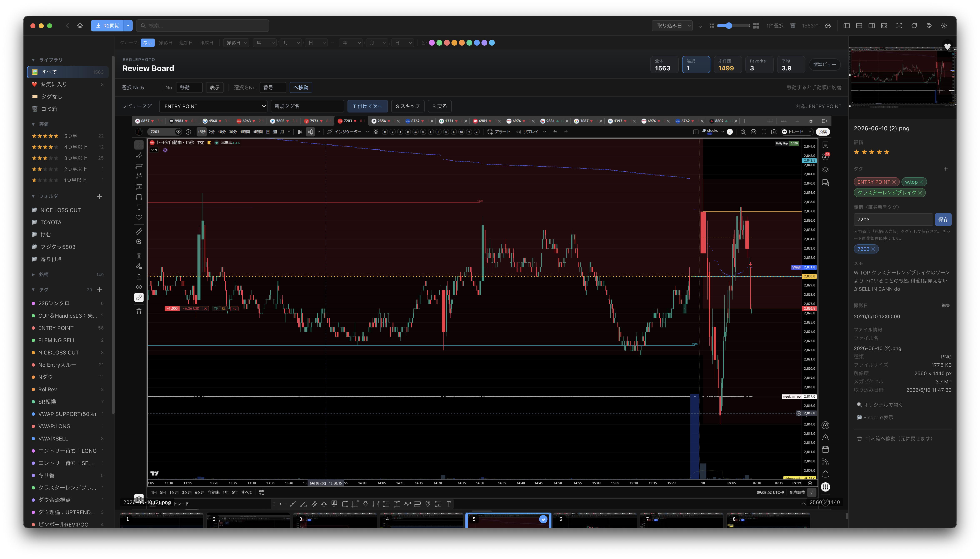The width and height of the screenshot is (980, 559).
Task: Collapse the フォルダ section
Action: 33,197
